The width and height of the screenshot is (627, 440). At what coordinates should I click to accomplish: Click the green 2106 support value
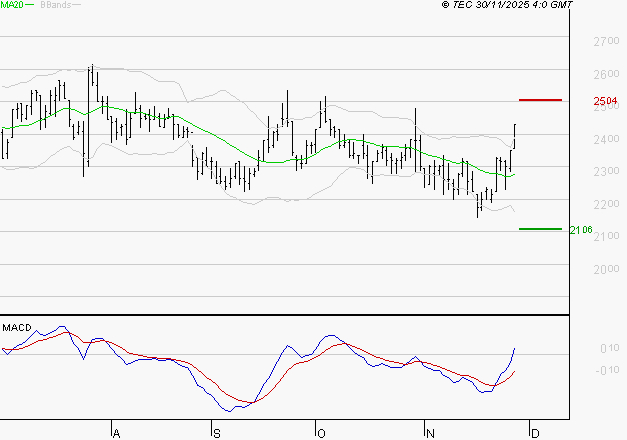581,230
